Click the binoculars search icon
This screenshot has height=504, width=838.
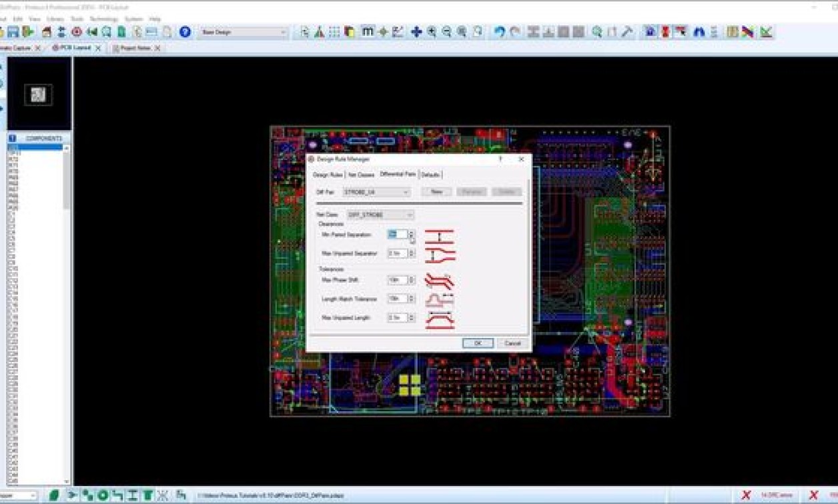699,32
